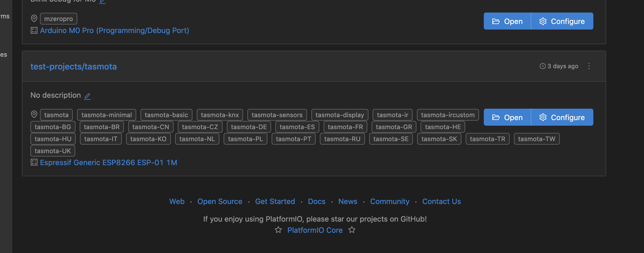Click the clock icon next to 3 days ago
Screen dimensions: 644x253
click(542, 66)
